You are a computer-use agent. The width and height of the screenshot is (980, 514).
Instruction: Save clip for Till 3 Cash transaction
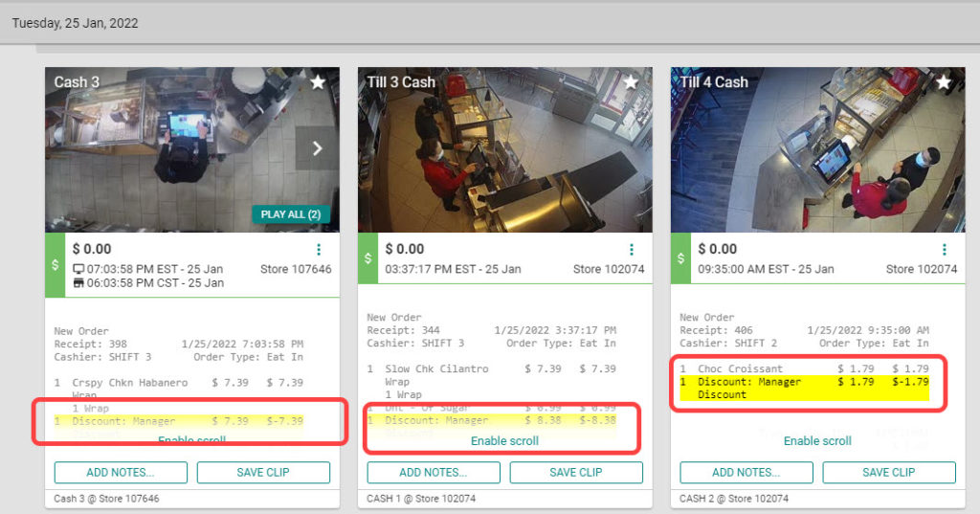click(576, 472)
